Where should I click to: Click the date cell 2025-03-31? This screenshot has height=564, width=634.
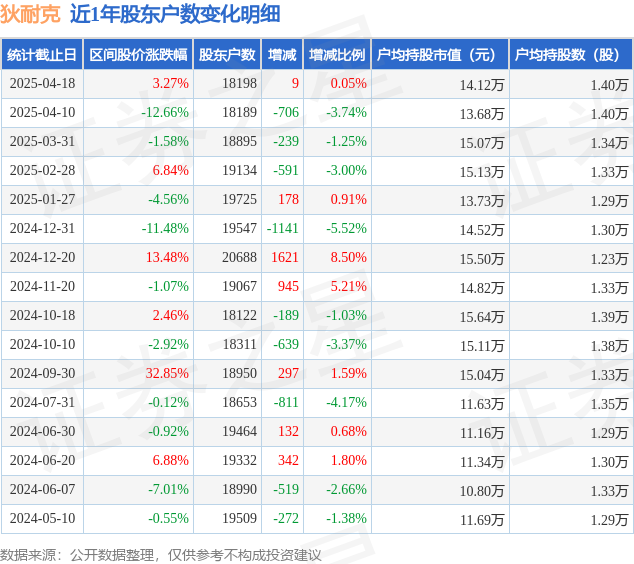(42, 142)
